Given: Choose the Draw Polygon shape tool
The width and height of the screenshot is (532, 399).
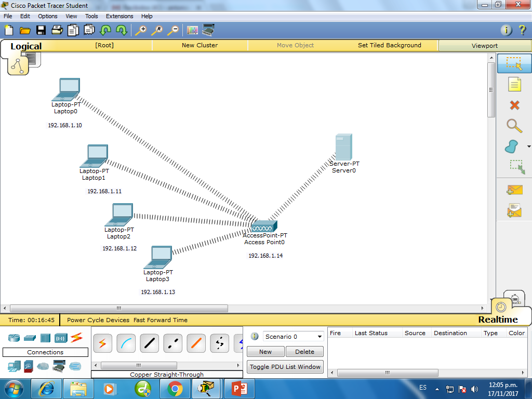Looking at the screenshot, I should pyautogui.click(x=512, y=147).
